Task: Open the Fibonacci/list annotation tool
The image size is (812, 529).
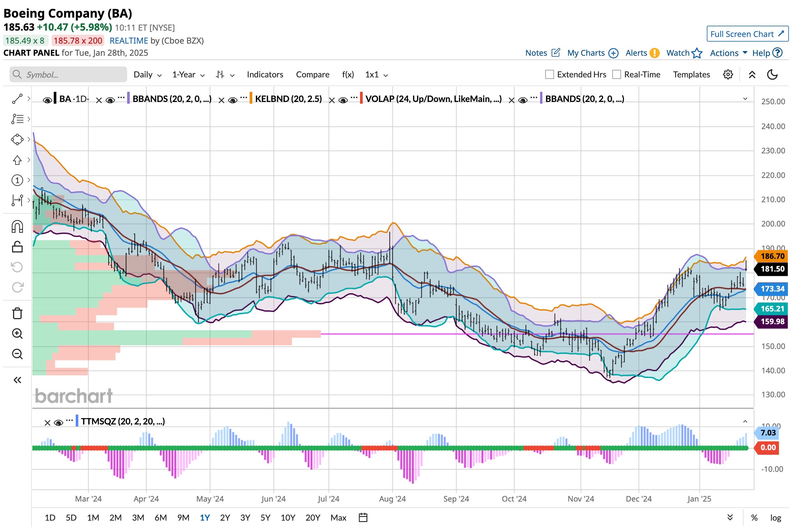Action: tap(17, 119)
